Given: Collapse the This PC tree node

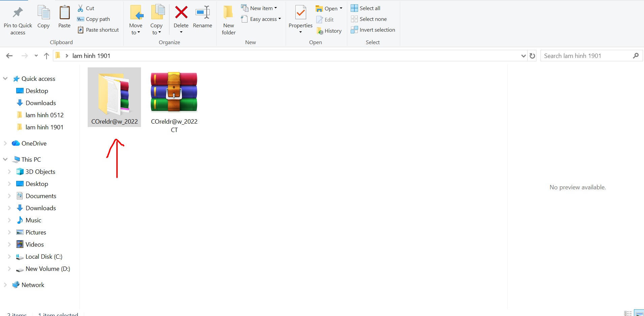Looking at the screenshot, I should [5, 159].
